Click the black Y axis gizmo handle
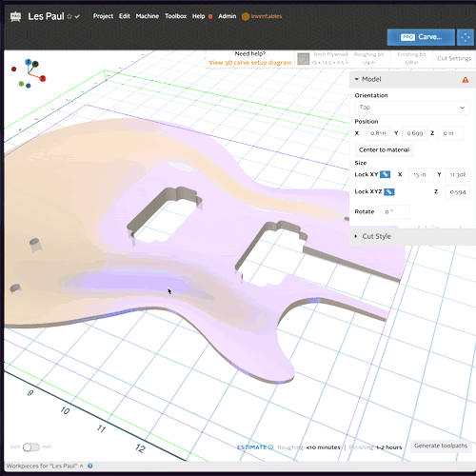 35,64
